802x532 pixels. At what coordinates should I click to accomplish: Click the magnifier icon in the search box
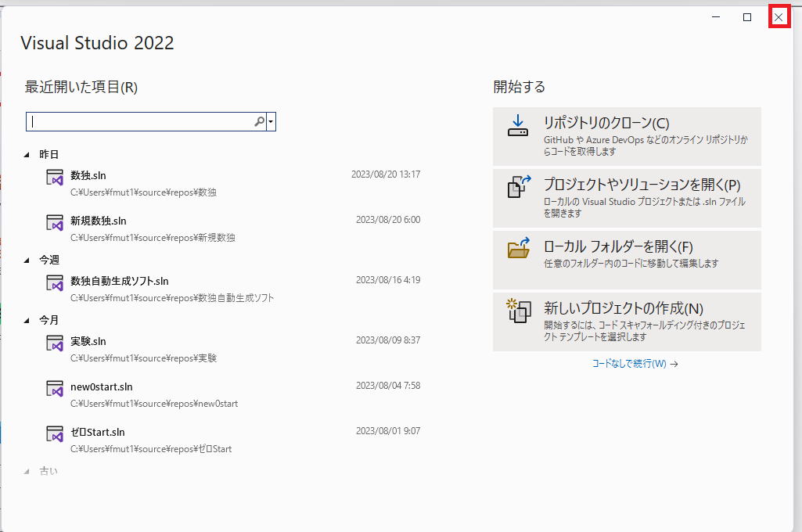tap(259, 122)
